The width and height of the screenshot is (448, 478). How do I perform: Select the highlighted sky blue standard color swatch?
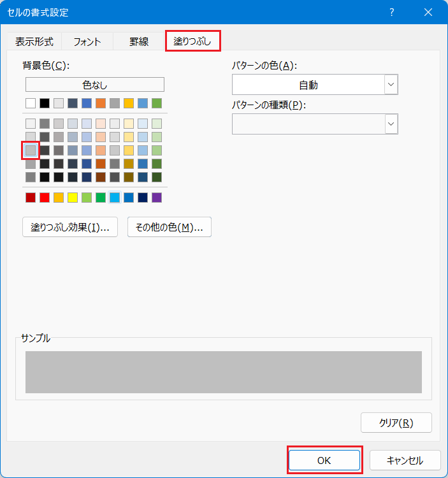[x=115, y=198]
